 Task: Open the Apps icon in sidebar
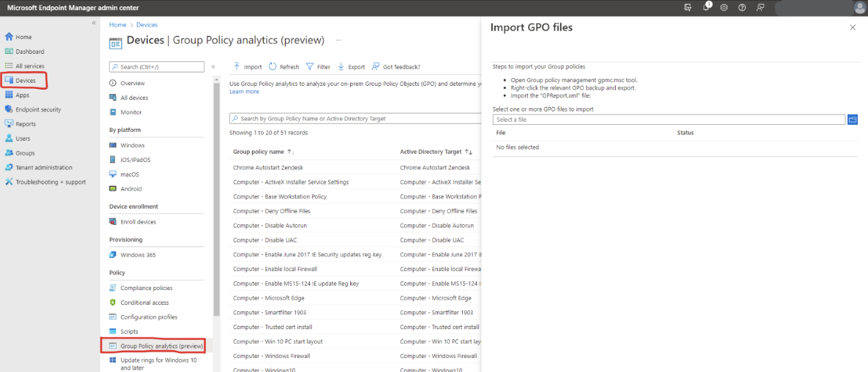9,95
